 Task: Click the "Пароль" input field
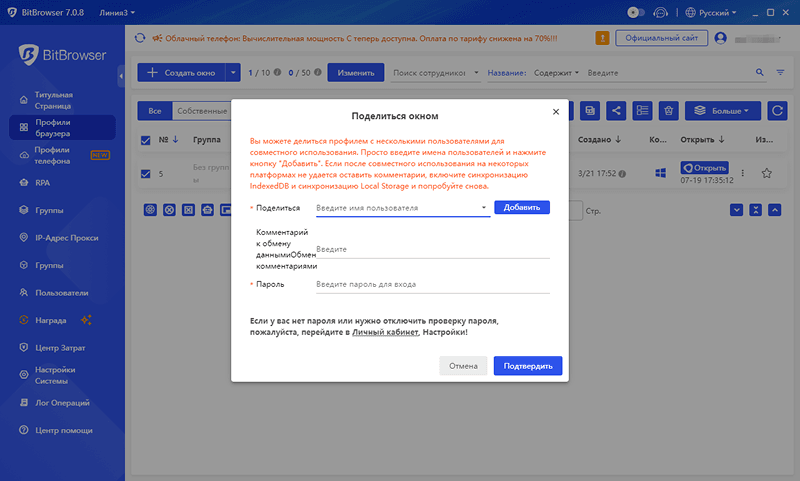pyautogui.click(x=432, y=285)
